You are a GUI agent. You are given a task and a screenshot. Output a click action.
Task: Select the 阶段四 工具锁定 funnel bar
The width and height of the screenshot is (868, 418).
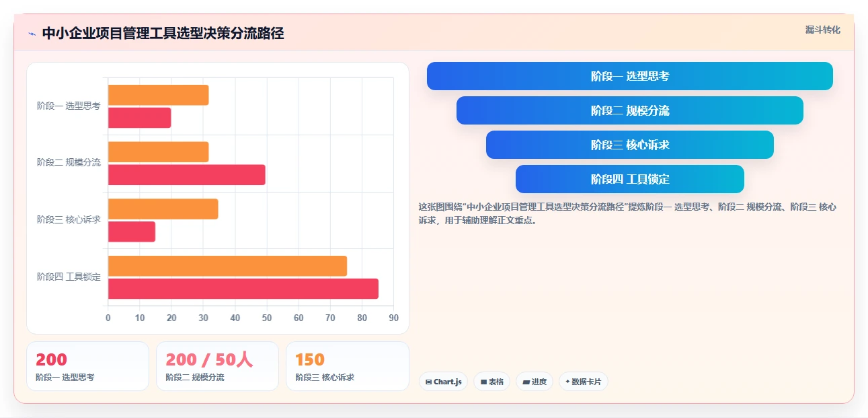pos(630,179)
